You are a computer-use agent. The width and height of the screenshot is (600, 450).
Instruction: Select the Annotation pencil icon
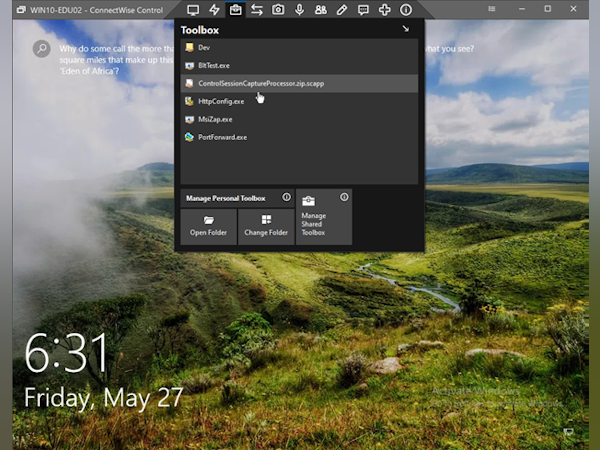[342, 10]
